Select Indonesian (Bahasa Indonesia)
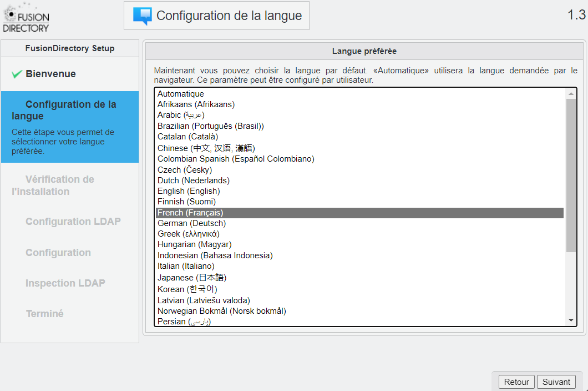The width and height of the screenshot is (588, 391). pyautogui.click(x=359, y=256)
